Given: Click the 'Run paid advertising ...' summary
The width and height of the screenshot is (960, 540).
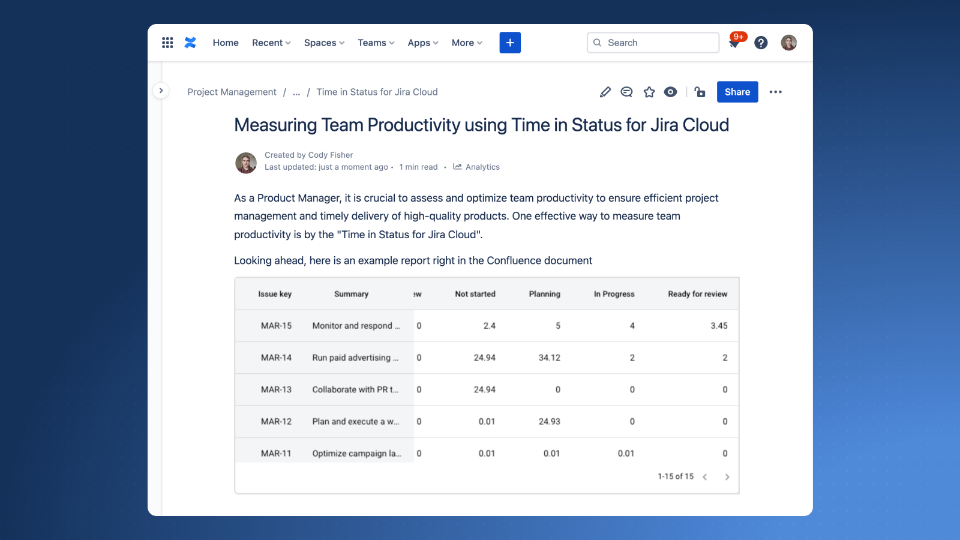Looking at the screenshot, I should (x=355, y=358).
